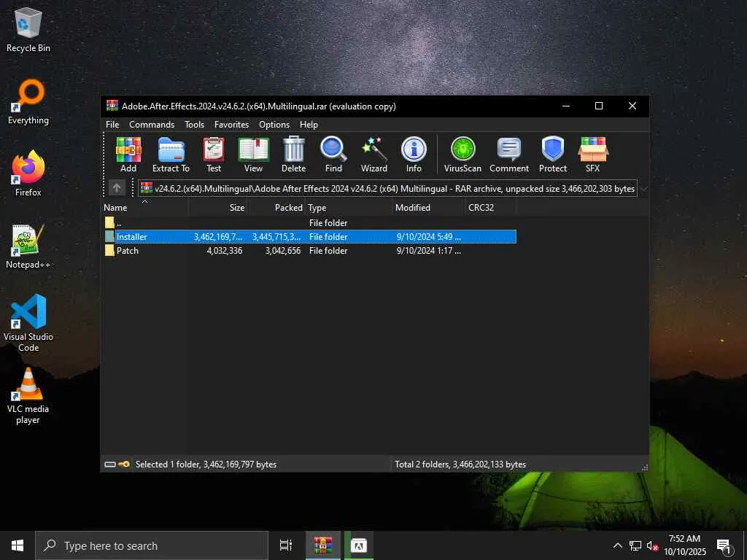Open the Windows Start button

[x=18, y=545]
